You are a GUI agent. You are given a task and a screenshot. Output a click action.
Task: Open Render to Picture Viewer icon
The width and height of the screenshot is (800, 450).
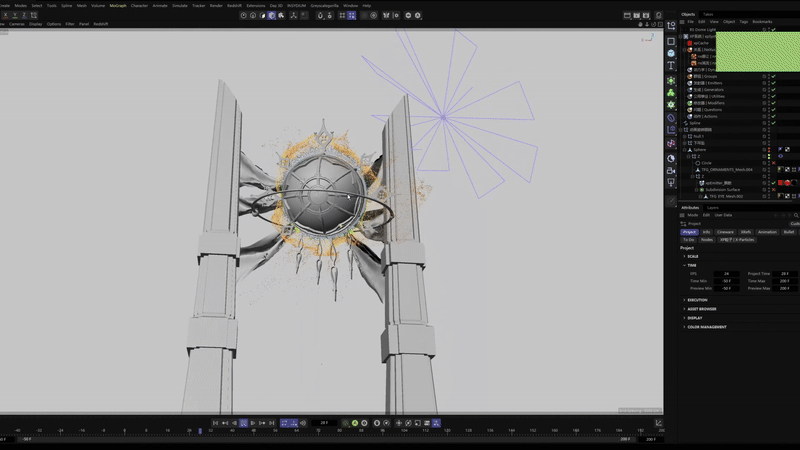coord(637,15)
